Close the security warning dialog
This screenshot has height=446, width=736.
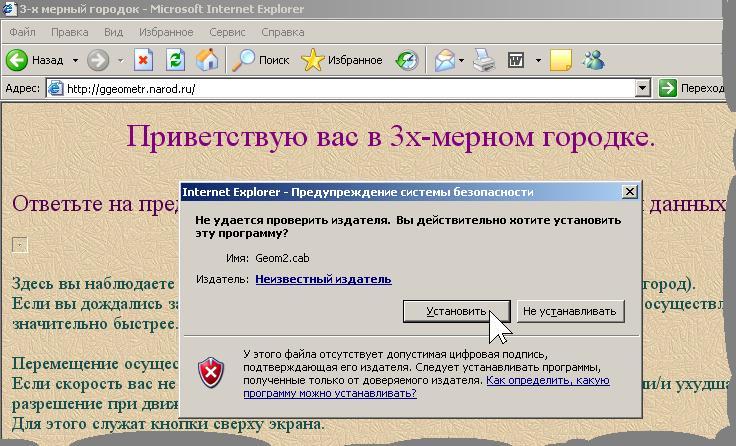pyautogui.click(x=629, y=192)
